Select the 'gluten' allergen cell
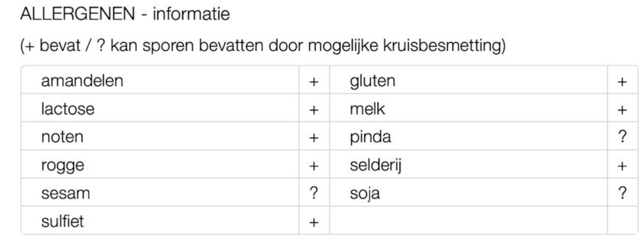Screen dimensions: 644x247 (x=372, y=81)
